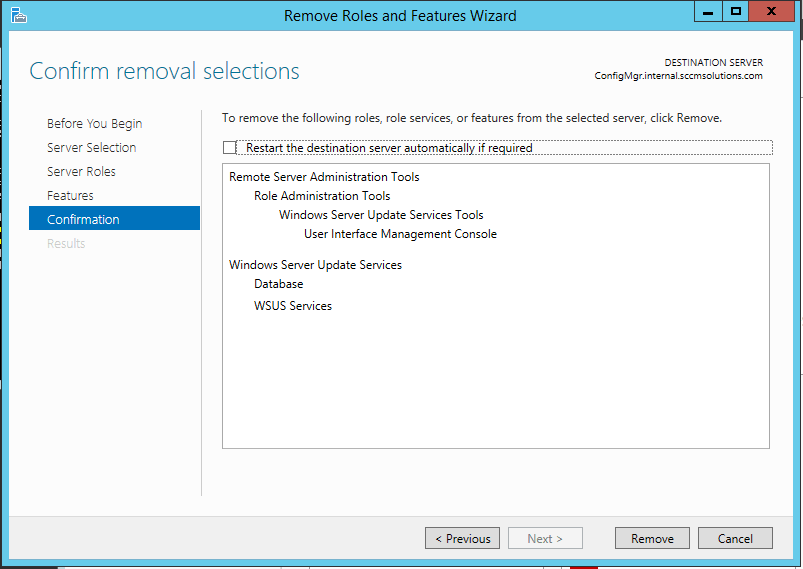Screen dimensions: 803x569
Task: Navigate to the Features step
Action: coord(70,196)
